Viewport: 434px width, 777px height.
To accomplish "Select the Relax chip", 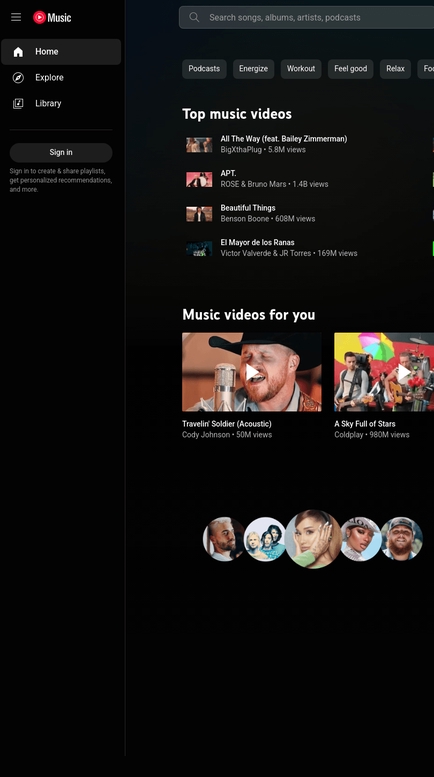I will point(395,69).
